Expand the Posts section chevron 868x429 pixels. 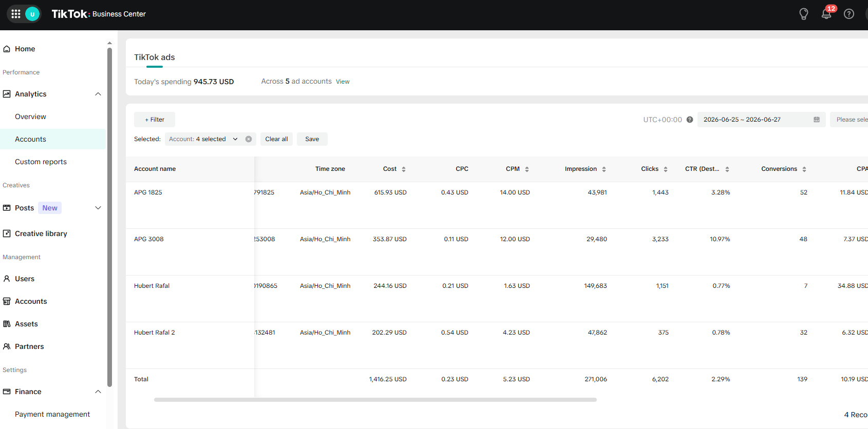click(98, 208)
